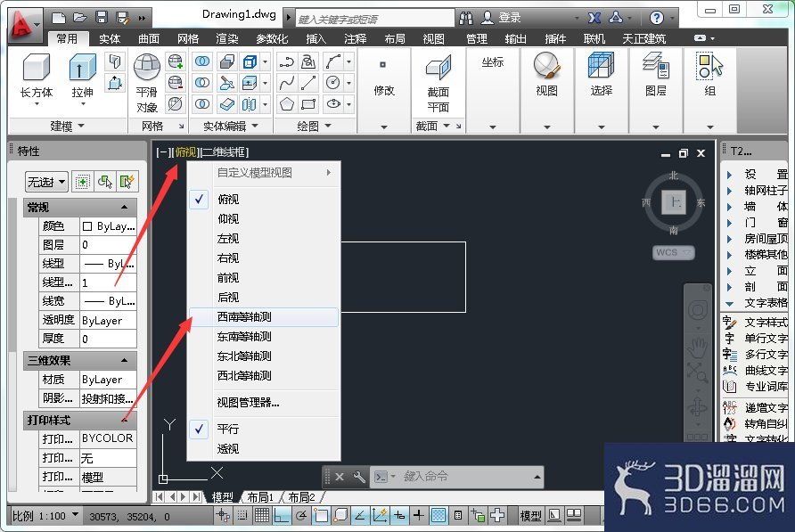Click the Open file folder icon
The width and height of the screenshot is (795, 532).
coord(80,18)
